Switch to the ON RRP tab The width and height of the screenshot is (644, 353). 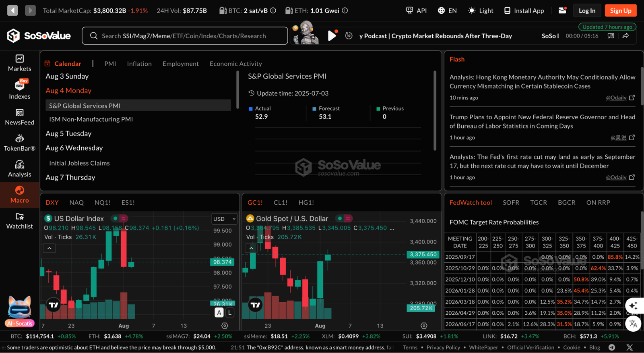(x=598, y=202)
